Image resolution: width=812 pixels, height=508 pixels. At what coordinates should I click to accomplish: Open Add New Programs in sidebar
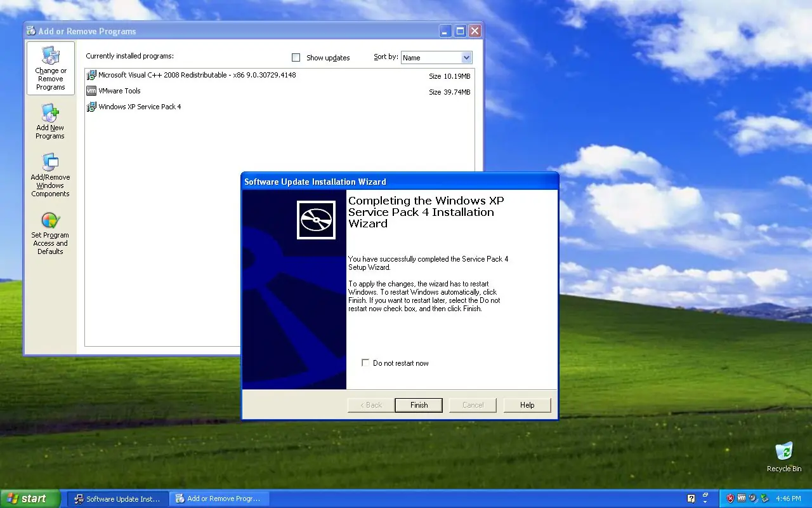click(x=50, y=122)
